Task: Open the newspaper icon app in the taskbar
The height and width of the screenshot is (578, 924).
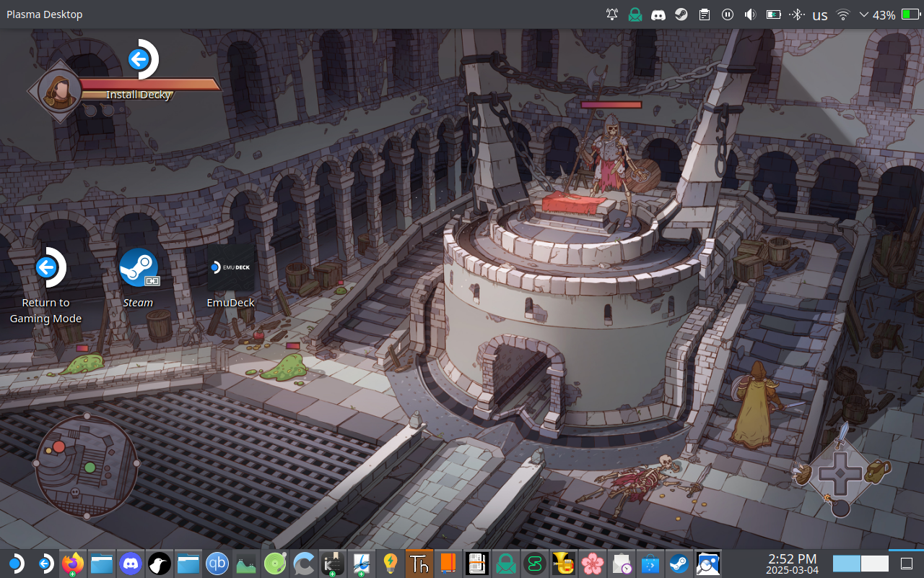Action: [477, 564]
